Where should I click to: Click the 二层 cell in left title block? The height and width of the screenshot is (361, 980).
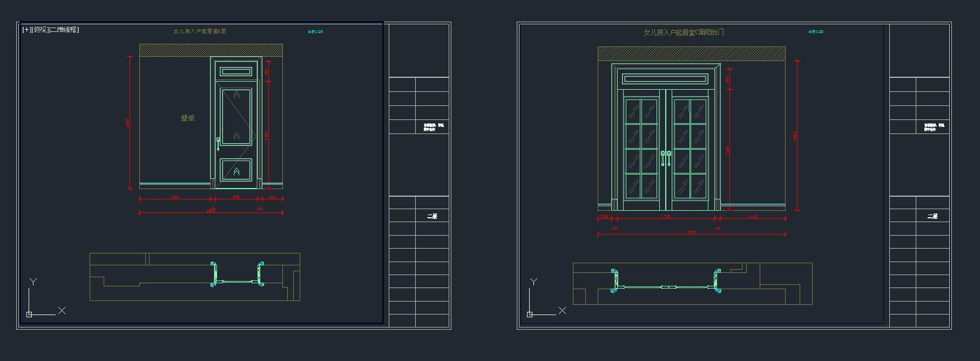coord(432,216)
